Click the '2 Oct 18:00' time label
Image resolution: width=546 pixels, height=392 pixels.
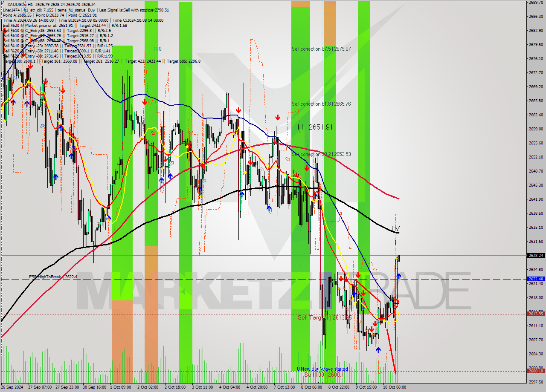click(x=175, y=387)
